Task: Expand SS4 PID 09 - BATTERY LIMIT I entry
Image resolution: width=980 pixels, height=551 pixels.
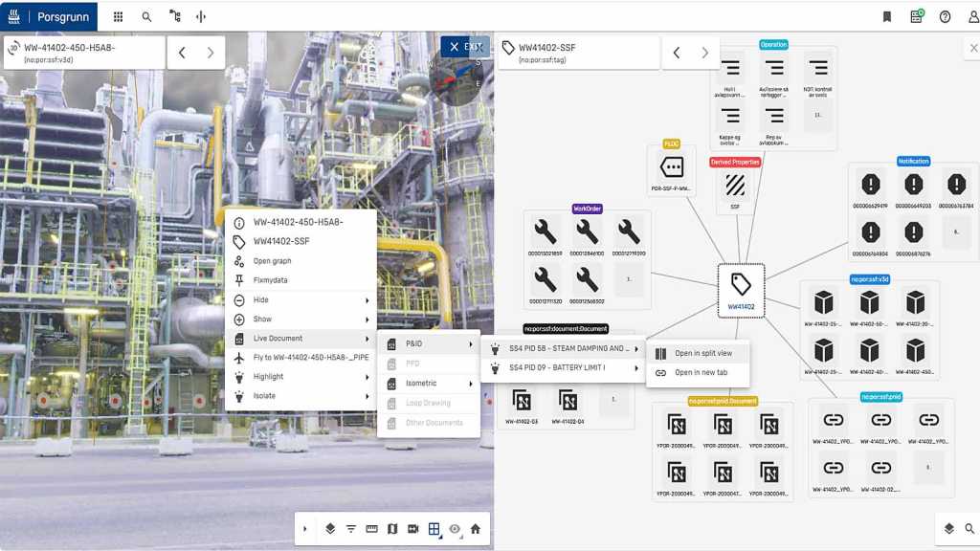Action: pos(563,368)
